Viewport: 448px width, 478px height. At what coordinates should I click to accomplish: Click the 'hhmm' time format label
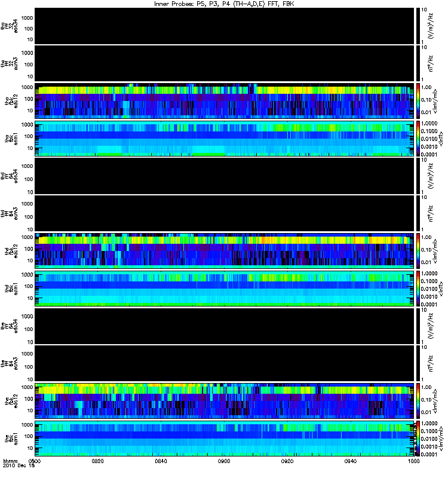click(10, 461)
